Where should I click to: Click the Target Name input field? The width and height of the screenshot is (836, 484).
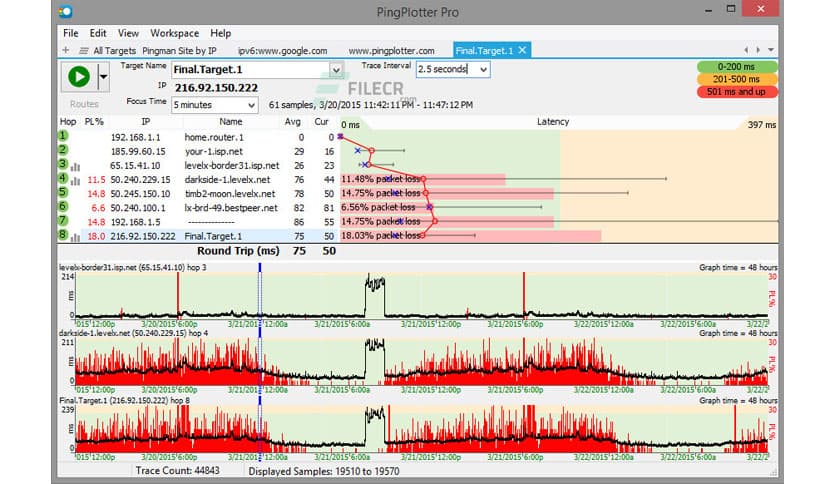point(251,69)
